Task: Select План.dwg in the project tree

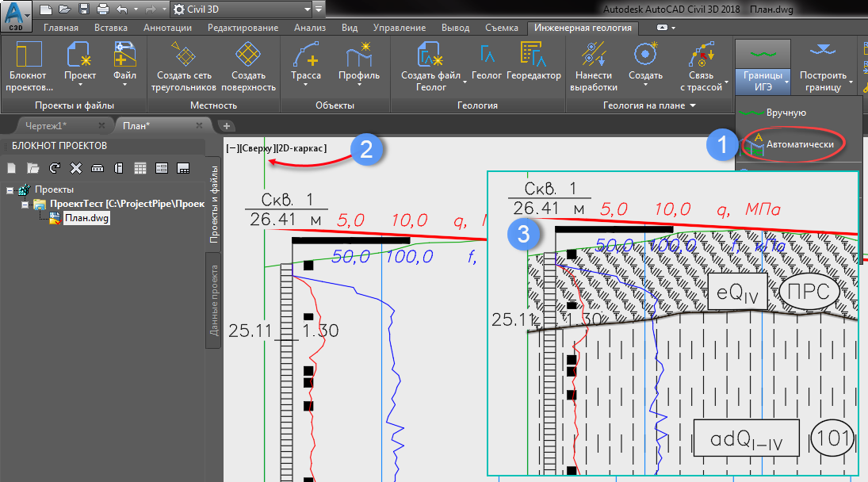Action: point(87,218)
